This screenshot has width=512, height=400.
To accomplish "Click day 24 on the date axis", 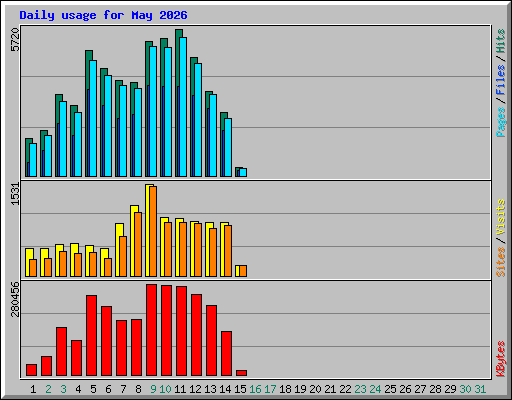I will point(375,389).
